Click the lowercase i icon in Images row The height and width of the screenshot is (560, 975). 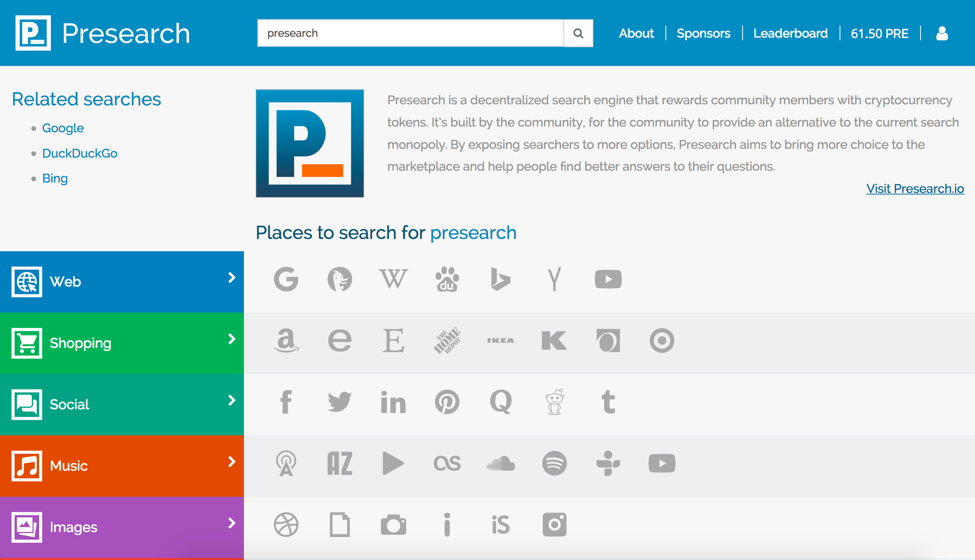coord(447,525)
